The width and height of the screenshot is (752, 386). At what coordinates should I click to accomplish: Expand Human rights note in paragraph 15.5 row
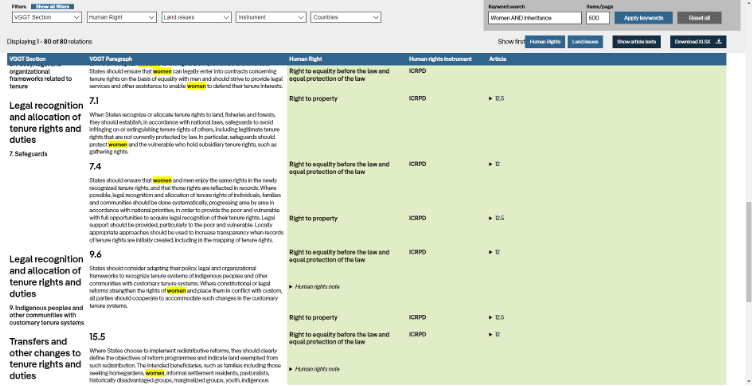(x=314, y=369)
